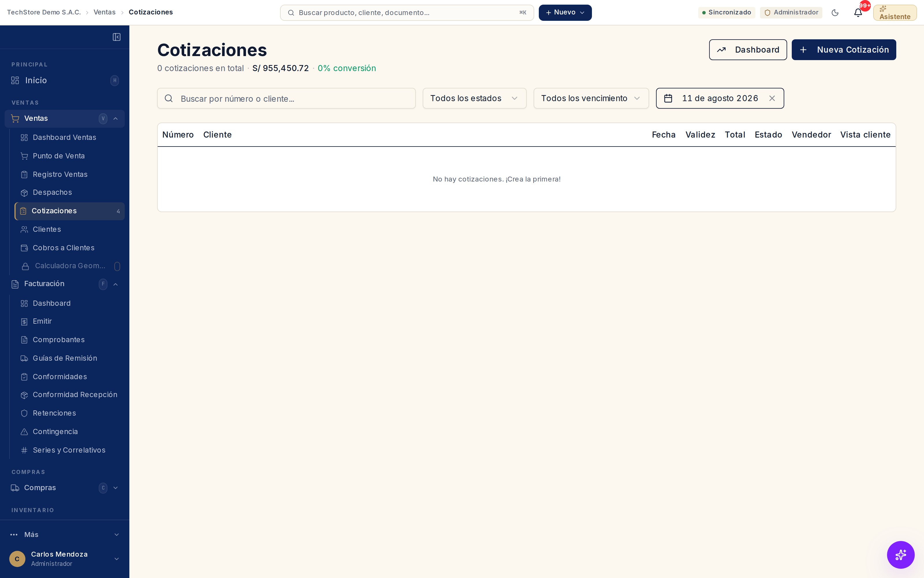924x578 pixels.
Task: Click the Nueva Cotización button
Action: click(843, 50)
